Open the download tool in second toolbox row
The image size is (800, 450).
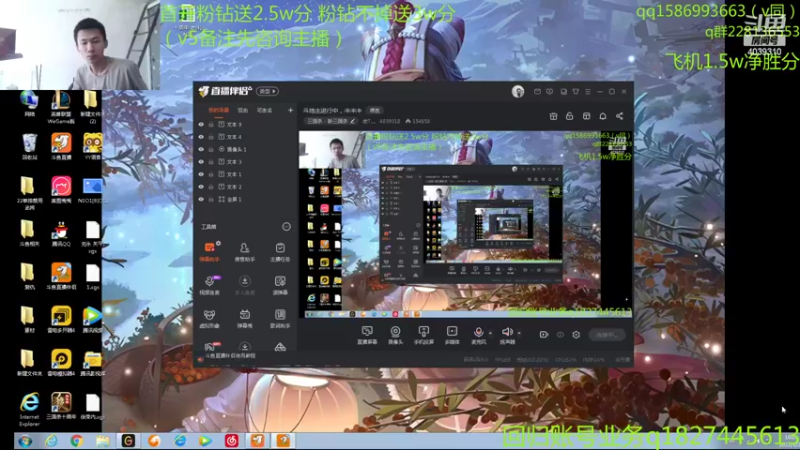click(x=244, y=285)
